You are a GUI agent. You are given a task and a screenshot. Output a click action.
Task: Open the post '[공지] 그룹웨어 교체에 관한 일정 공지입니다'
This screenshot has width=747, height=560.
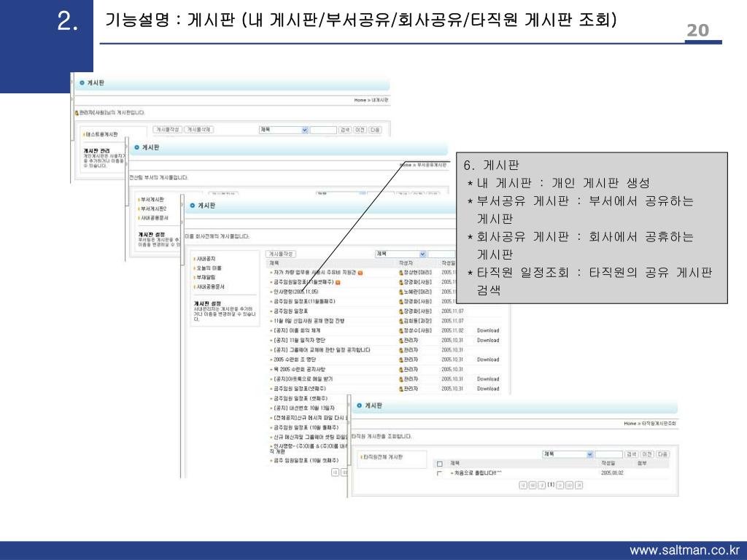coord(322,350)
